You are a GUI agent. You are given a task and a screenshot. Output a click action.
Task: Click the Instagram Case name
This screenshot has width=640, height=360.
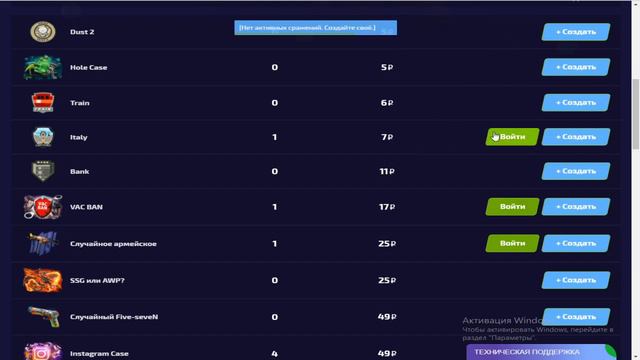coord(99,353)
